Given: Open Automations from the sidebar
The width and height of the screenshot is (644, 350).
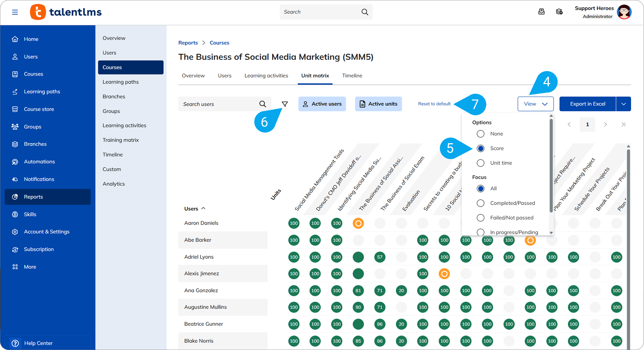Looking at the screenshot, I should click(x=39, y=162).
